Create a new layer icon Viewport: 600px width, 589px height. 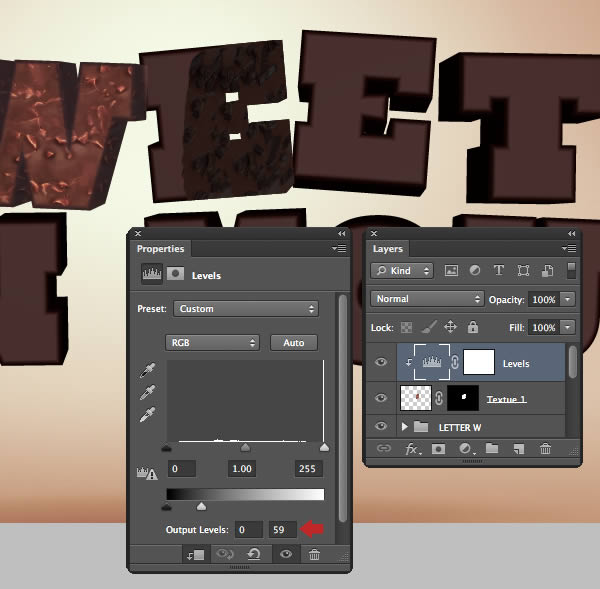pos(518,449)
